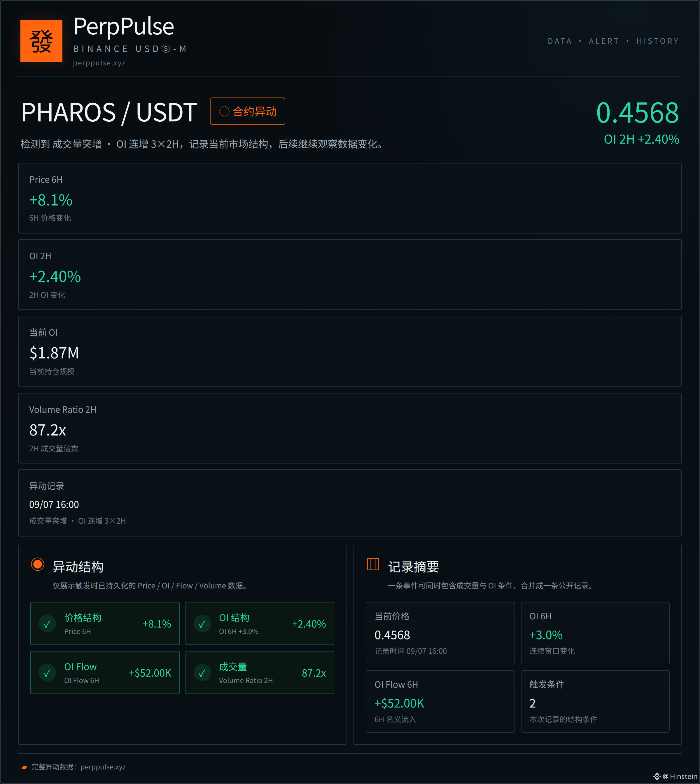700x784 pixels.
Task: Open the HISTORY menu item
Action: (658, 41)
